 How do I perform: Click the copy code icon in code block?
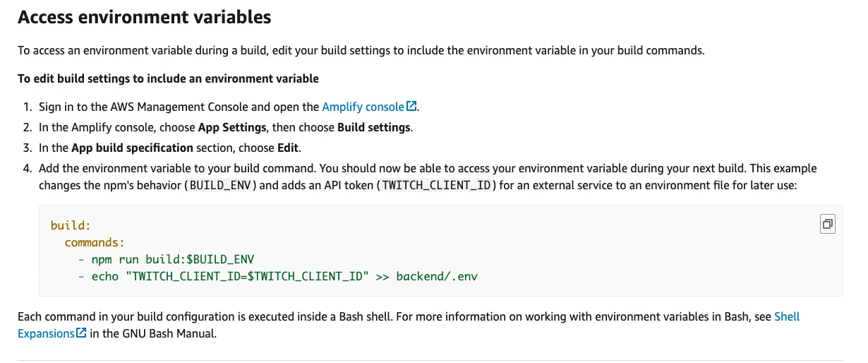[827, 224]
